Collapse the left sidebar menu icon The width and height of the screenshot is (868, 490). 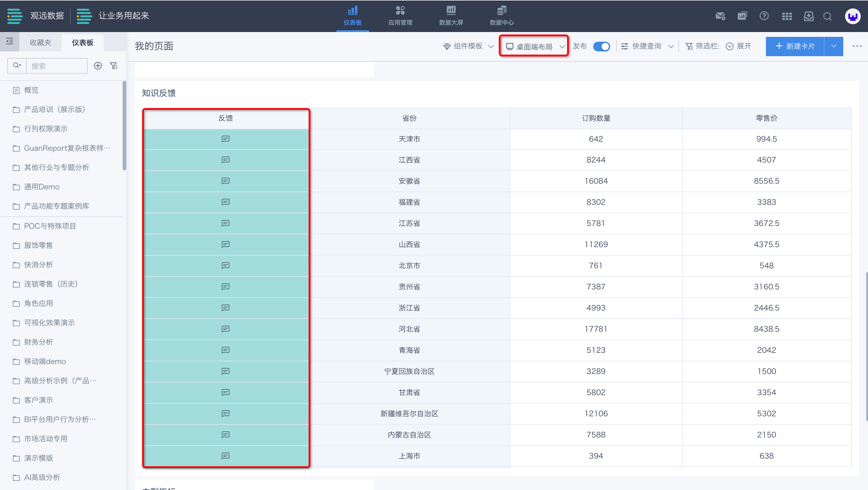coord(9,41)
